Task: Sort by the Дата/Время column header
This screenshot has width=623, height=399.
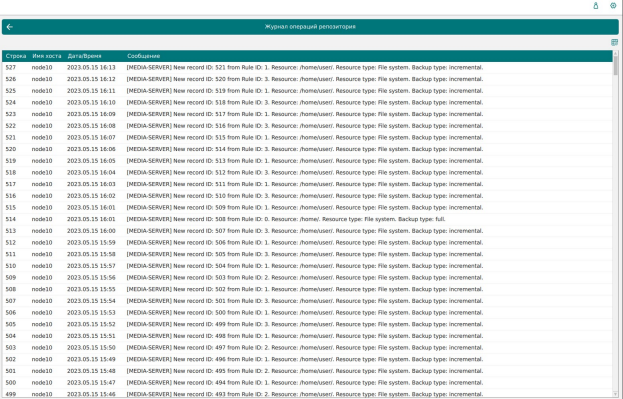Action: tap(84, 56)
